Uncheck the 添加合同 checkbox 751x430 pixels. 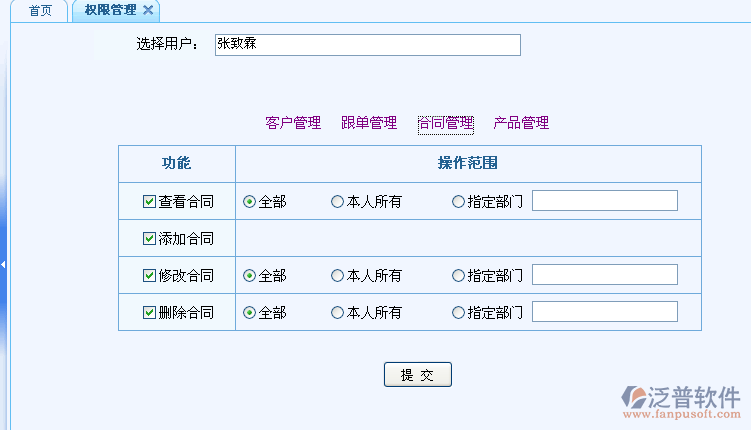click(x=150, y=239)
